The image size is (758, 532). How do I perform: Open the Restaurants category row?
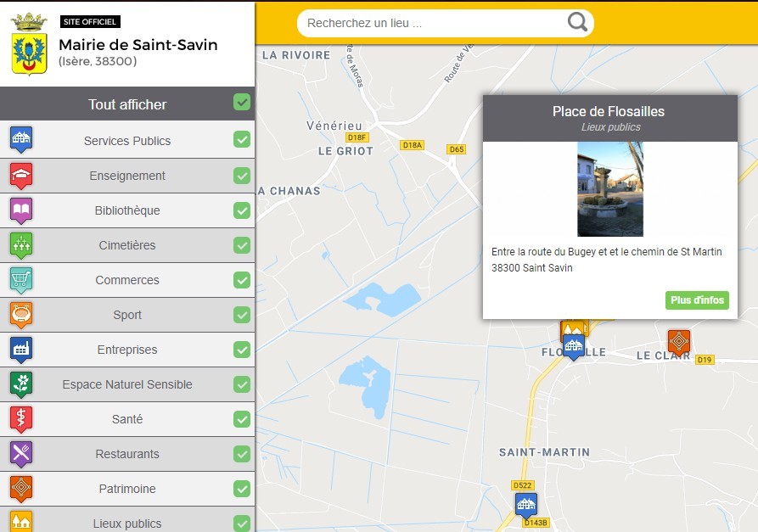(127, 454)
